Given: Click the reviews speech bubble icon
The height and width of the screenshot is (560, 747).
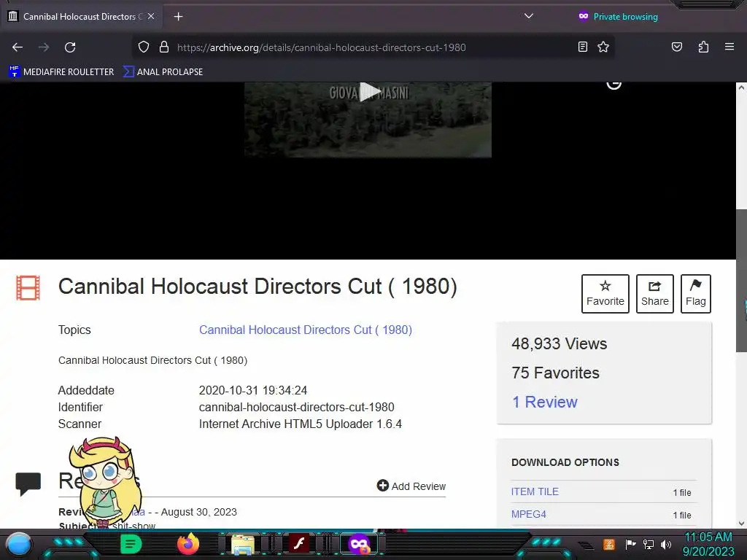Looking at the screenshot, I should (x=28, y=484).
